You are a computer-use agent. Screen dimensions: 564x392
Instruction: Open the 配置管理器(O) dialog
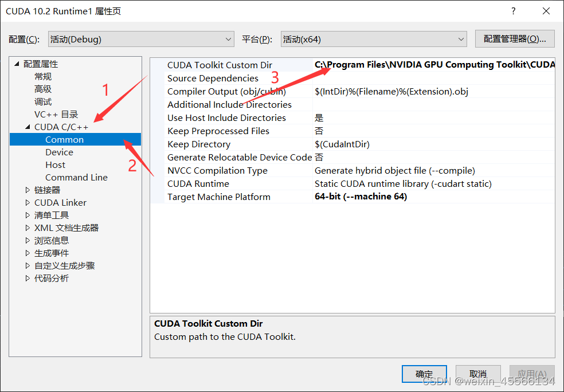514,38
